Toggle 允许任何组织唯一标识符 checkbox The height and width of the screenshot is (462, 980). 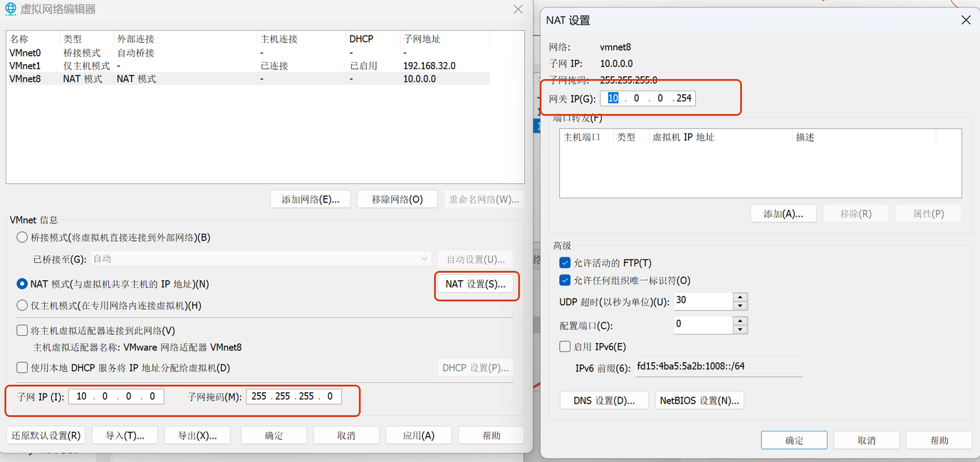(565, 281)
